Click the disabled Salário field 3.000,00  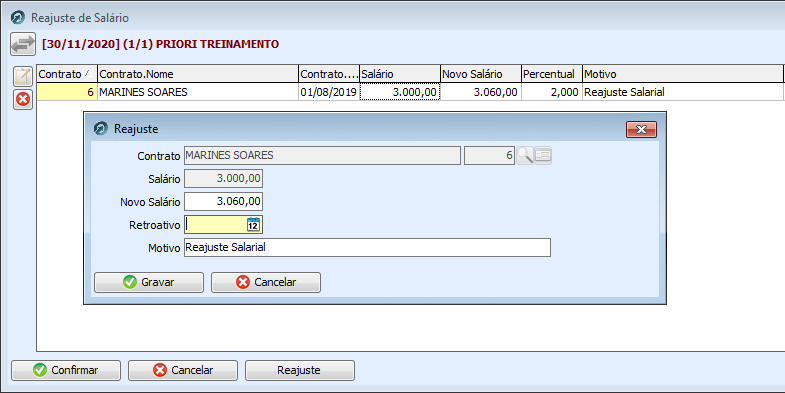223,179
